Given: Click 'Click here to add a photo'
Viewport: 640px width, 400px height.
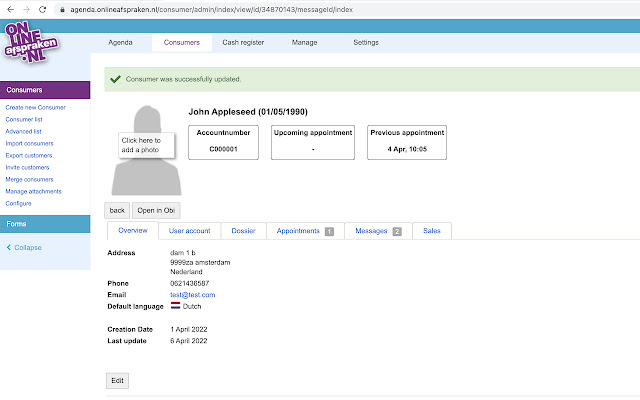Looking at the screenshot, I should click(x=146, y=145).
